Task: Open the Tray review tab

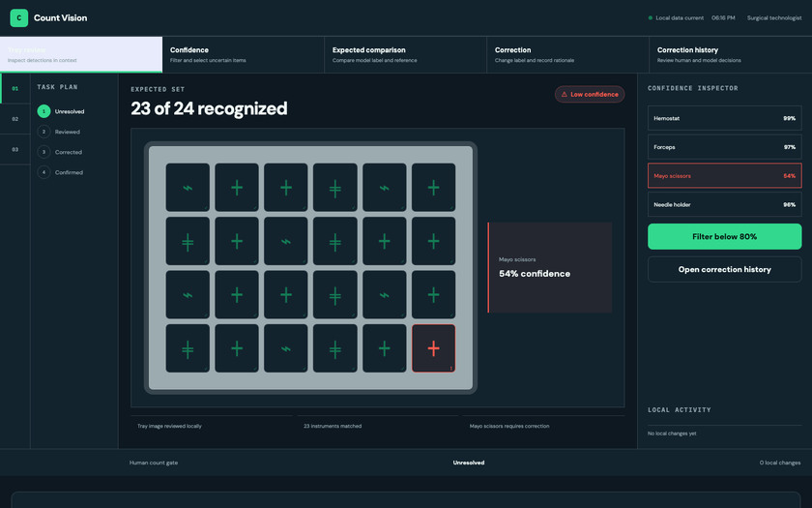Action: point(81,54)
